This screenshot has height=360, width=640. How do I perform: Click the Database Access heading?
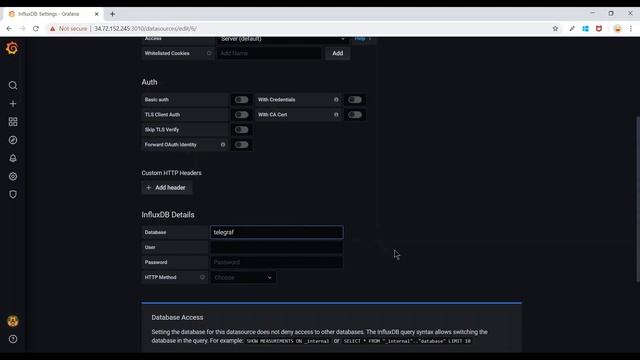coord(177,317)
